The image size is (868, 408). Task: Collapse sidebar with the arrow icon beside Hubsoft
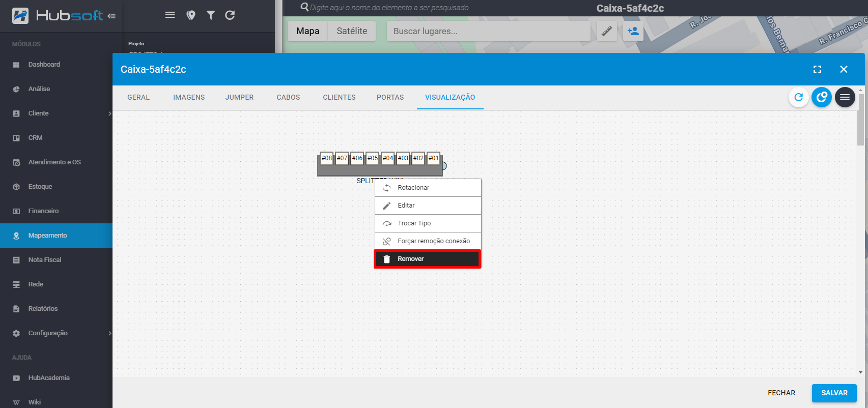click(x=111, y=16)
